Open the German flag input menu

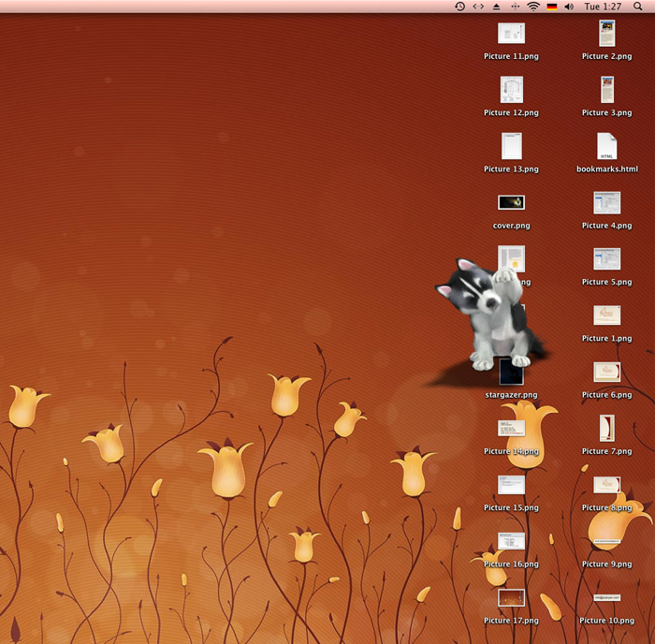(552, 7)
